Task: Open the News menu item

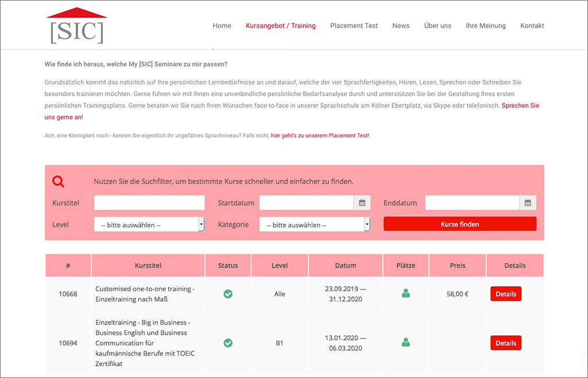Action: pos(401,25)
